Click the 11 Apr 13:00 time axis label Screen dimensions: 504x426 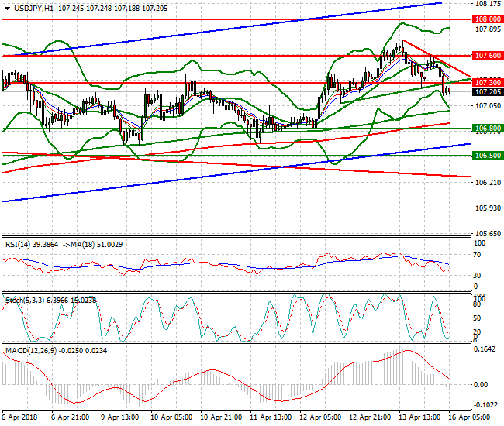tap(271, 417)
